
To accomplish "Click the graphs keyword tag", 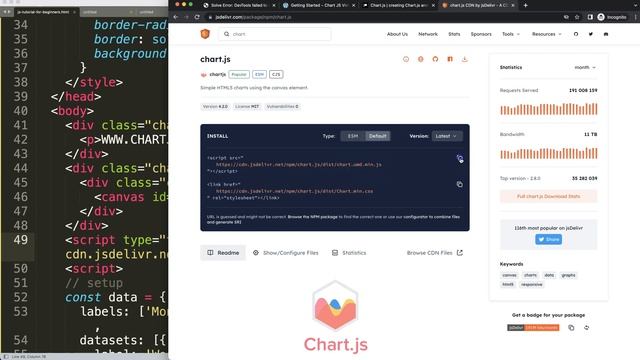I will 568,276.
